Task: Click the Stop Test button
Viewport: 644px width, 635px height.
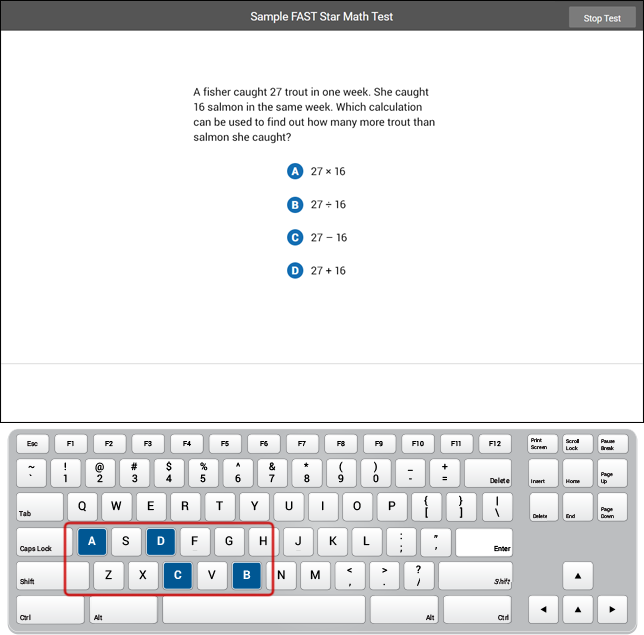Action: [x=602, y=18]
